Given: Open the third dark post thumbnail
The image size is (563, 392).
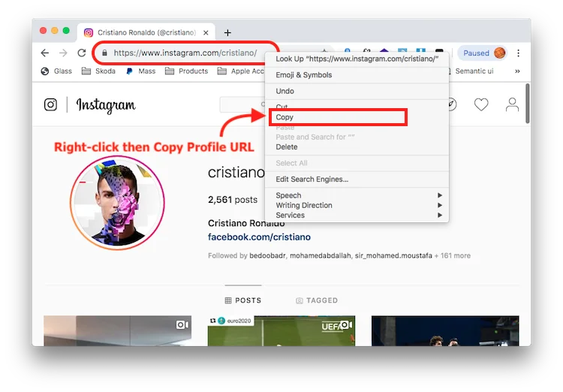Looking at the screenshot, I should 445,331.
